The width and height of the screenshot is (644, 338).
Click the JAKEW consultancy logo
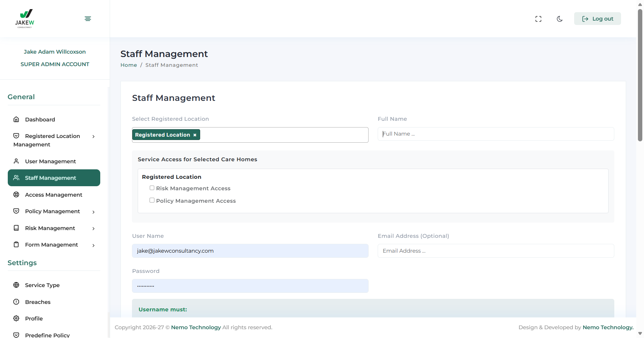(x=25, y=19)
